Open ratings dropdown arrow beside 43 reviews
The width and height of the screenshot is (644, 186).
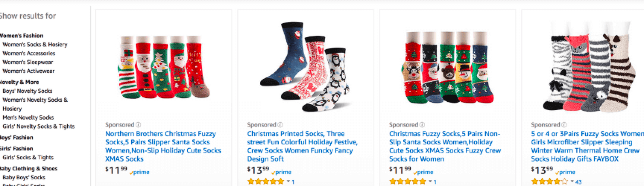coord(572,182)
